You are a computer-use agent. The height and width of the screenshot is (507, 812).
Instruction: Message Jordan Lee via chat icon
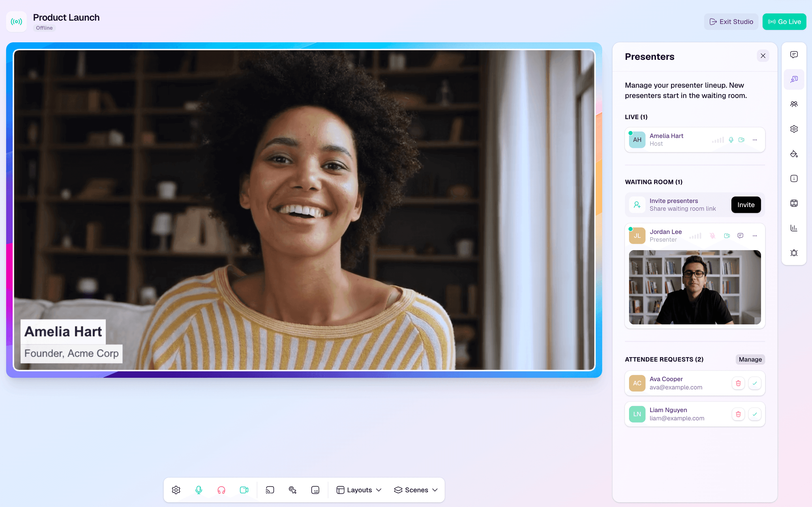point(740,236)
